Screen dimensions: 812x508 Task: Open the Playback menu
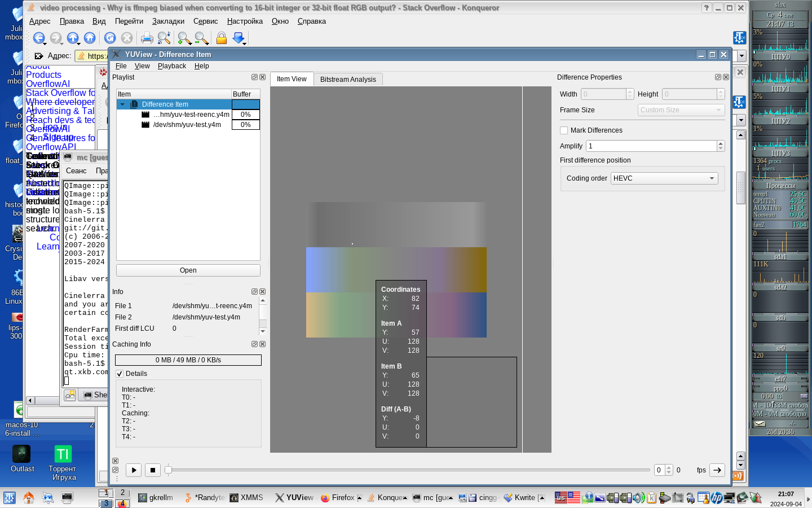[x=171, y=66]
